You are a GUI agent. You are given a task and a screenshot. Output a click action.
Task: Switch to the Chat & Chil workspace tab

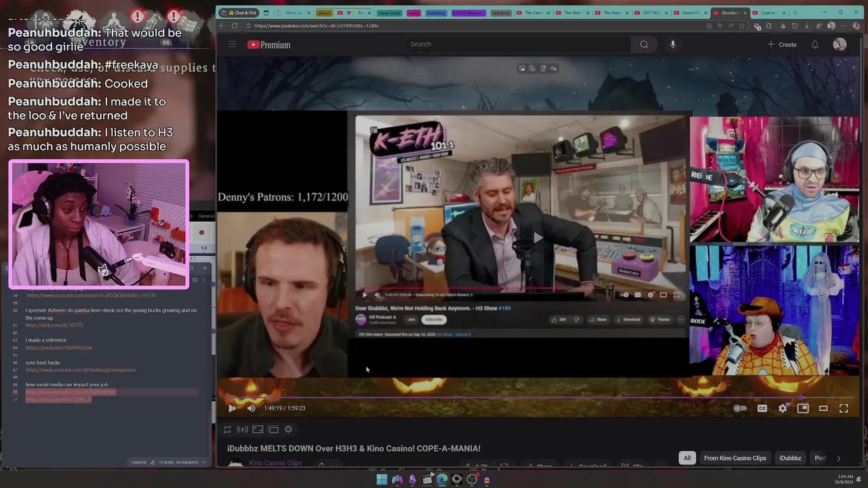point(239,13)
